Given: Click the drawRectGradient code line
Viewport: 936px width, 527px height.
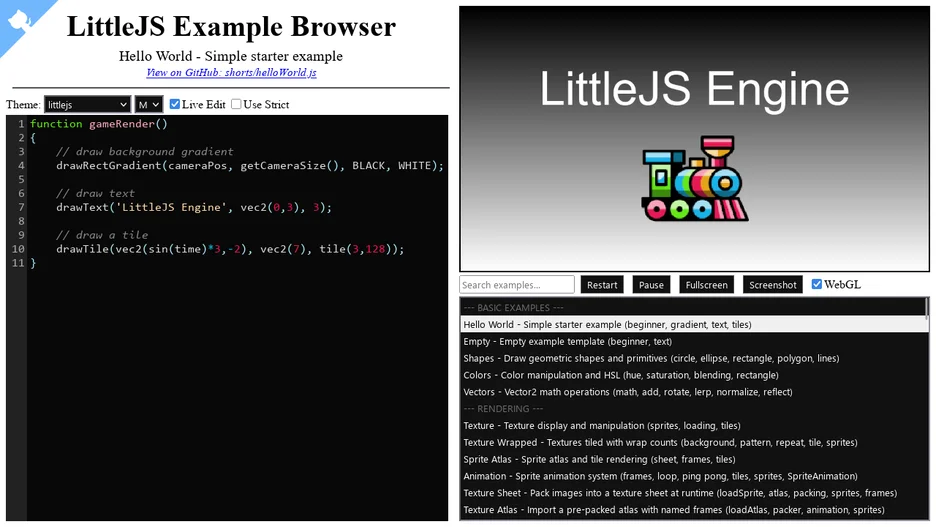Looking at the screenshot, I should pyautogui.click(x=250, y=165).
